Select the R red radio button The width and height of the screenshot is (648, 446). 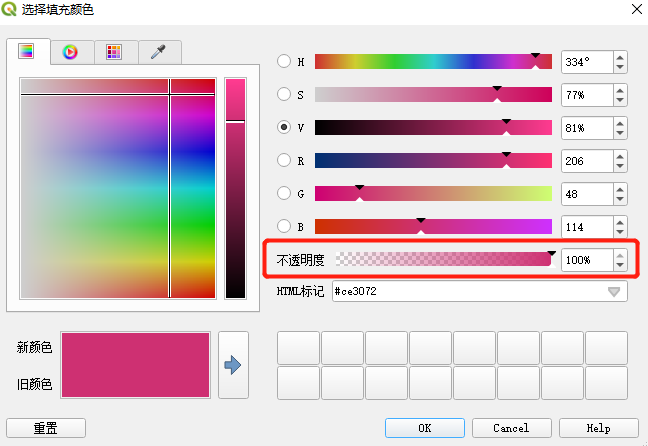tap(284, 160)
